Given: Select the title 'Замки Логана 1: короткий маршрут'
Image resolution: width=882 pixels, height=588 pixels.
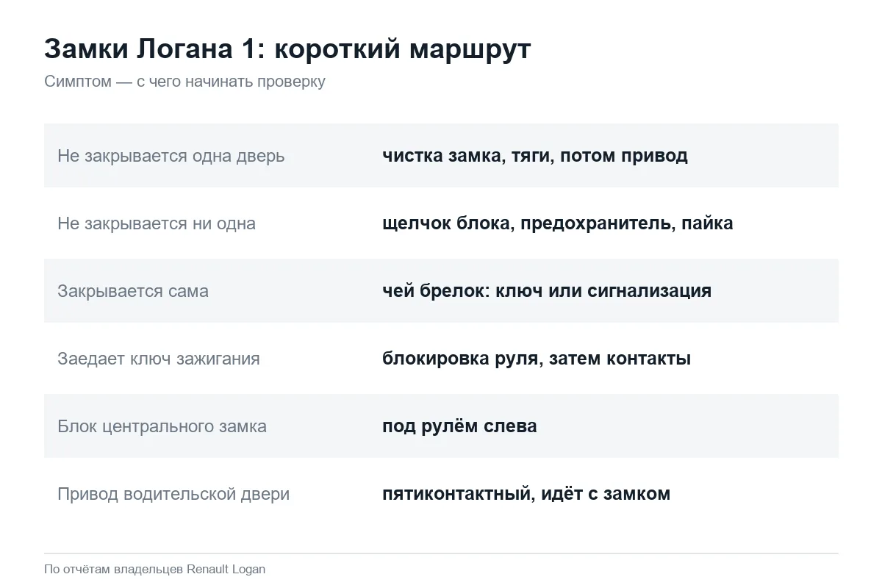Looking at the screenshot, I should click(287, 50).
